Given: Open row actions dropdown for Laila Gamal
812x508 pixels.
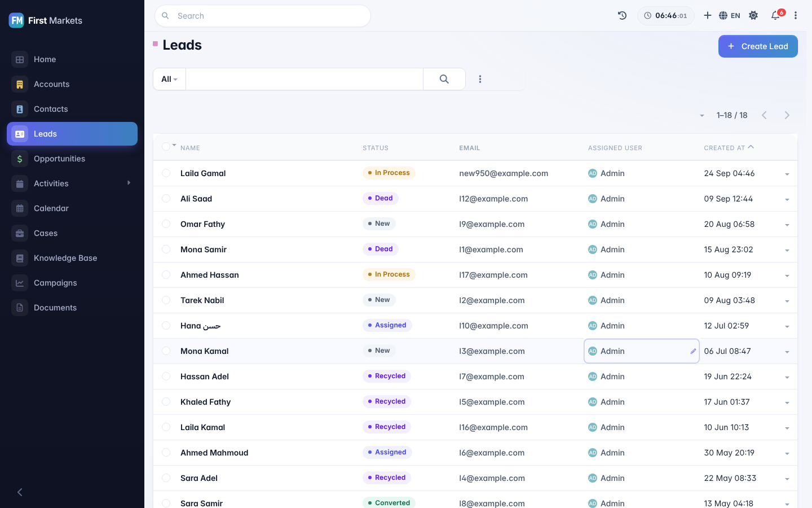Looking at the screenshot, I should coord(787,174).
